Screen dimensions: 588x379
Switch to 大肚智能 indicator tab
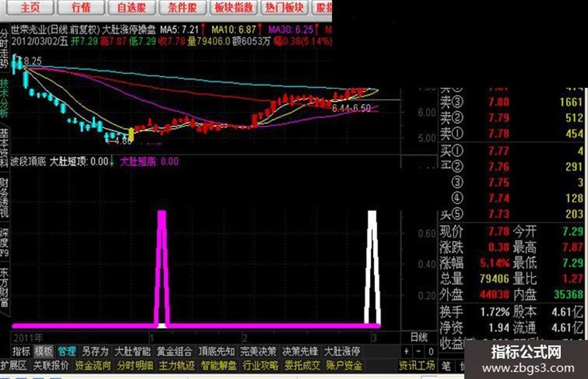(133, 352)
